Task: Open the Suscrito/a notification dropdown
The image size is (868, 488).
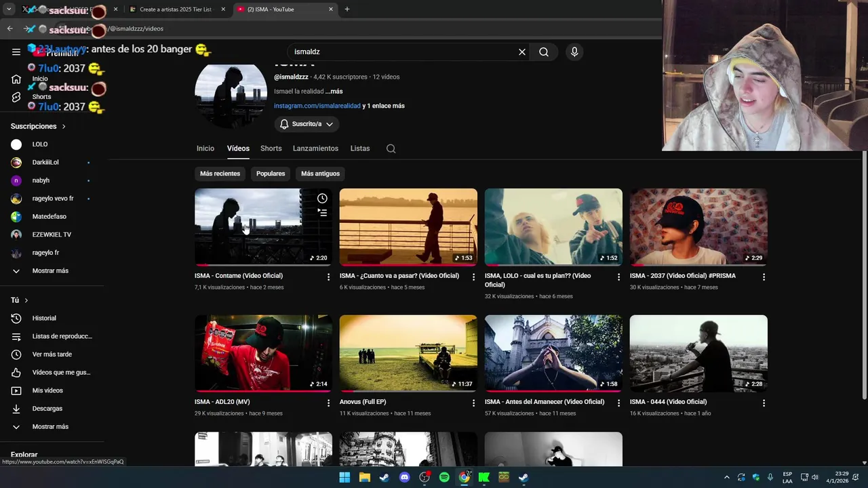Action: pyautogui.click(x=307, y=124)
